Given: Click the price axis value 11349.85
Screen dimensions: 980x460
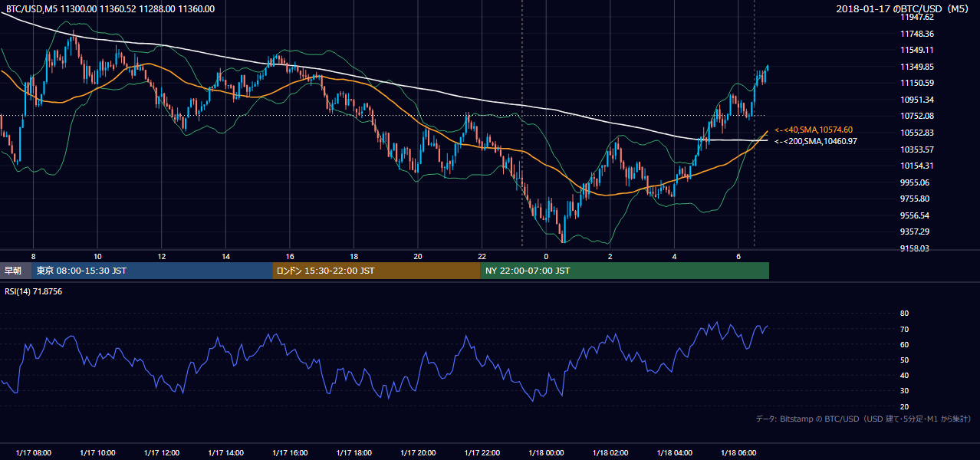Looking at the screenshot, I should tap(918, 67).
